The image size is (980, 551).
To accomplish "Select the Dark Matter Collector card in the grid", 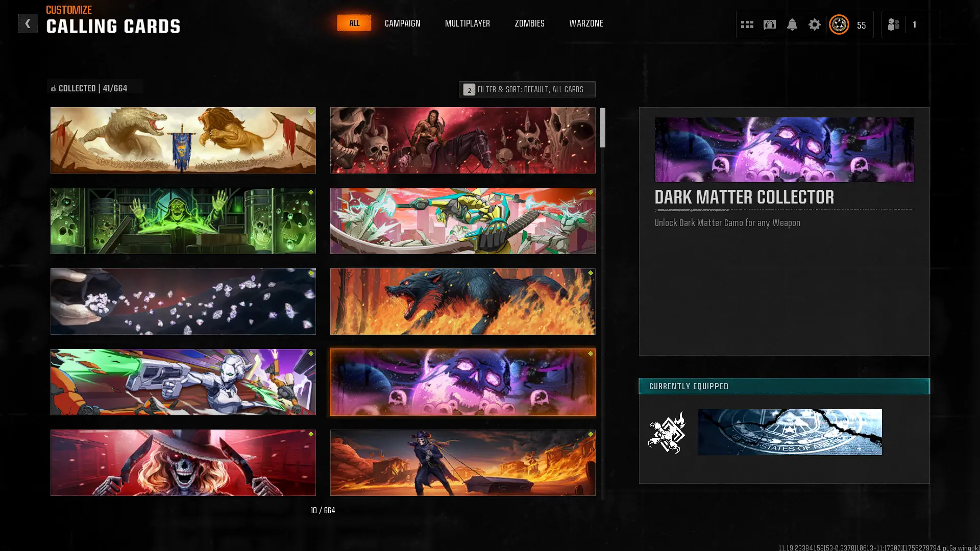I will click(462, 382).
